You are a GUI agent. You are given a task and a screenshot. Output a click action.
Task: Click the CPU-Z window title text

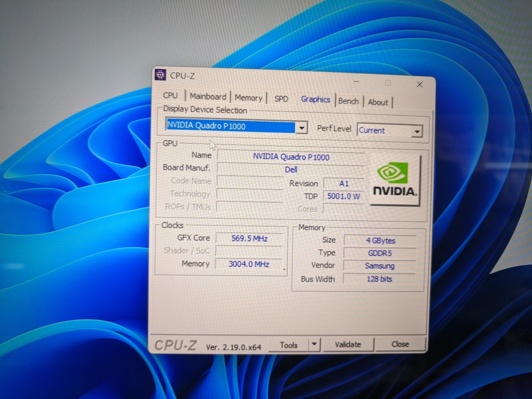point(182,76)
